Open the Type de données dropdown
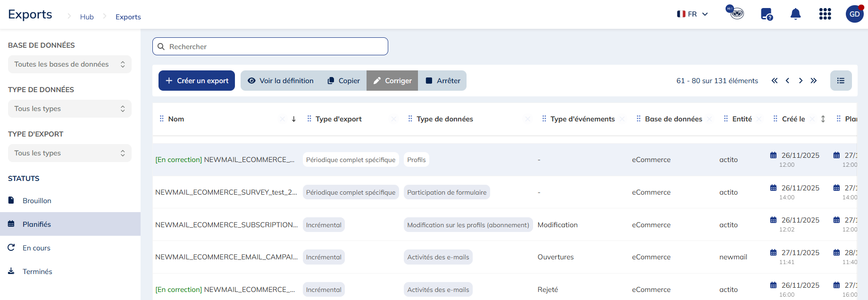The width and height of the screenshot is (868, 300). point(70,109)
